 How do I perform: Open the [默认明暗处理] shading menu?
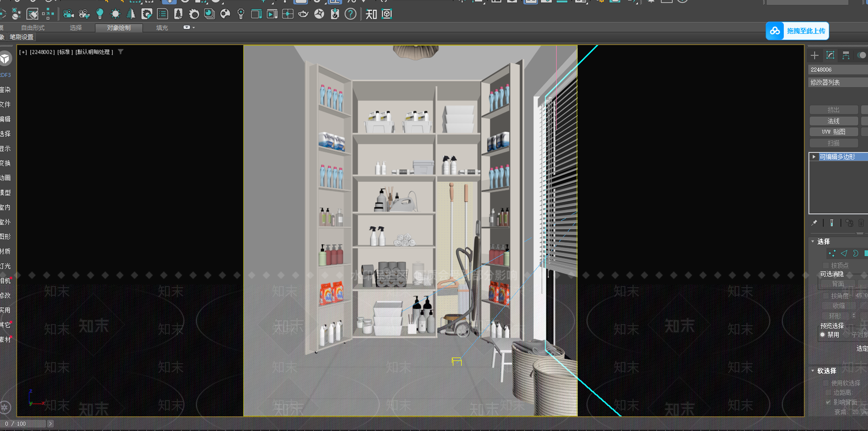(x=94, y=52)
